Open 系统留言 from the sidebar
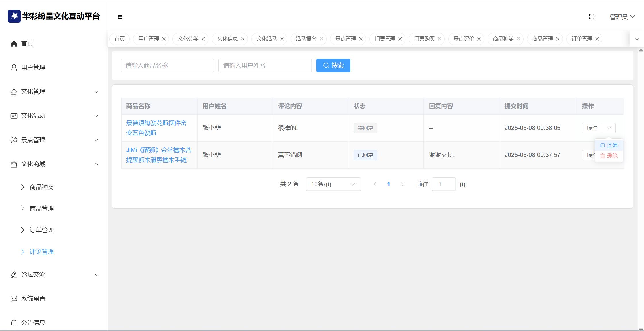The height and width of the screenshot is (331, 644). coord(33,299)
